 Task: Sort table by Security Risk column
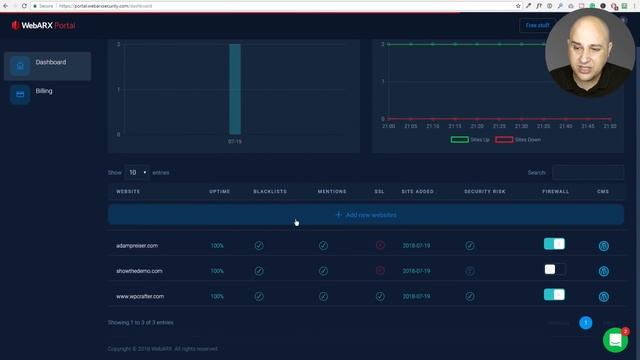point(485,191)
